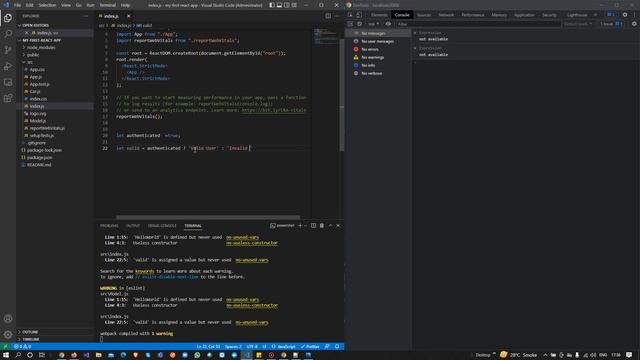The width and height of the screenshot is (640, 360).
Task: Switch to the Problems panel tab
Action: (109, 226)
